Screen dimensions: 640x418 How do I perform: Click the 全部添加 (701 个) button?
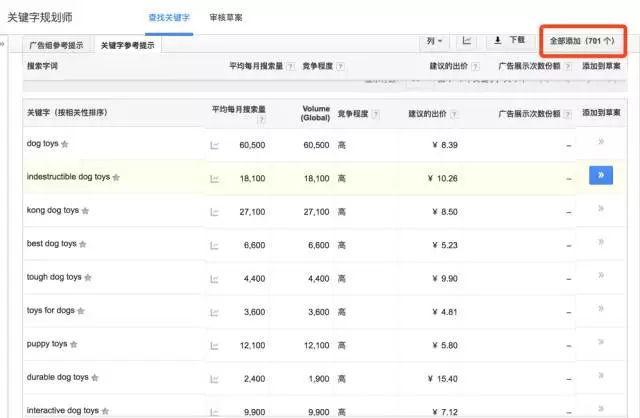click(582, 41)
